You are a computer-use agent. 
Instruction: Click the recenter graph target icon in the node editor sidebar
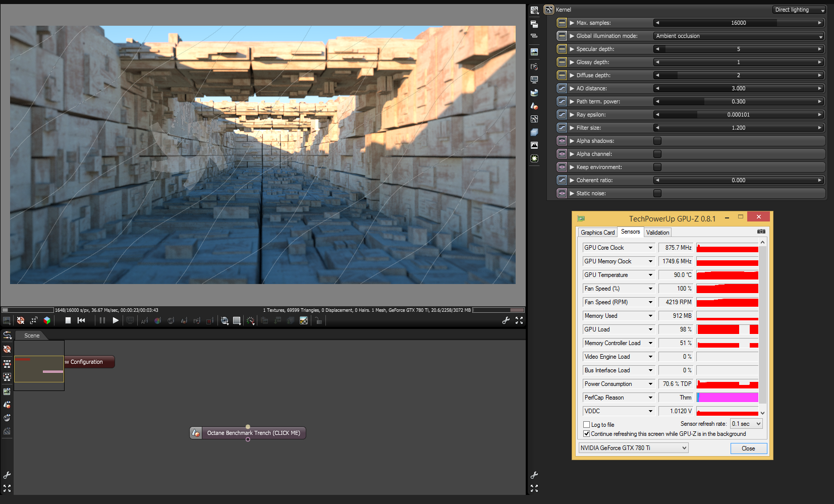tap(7, 349)
